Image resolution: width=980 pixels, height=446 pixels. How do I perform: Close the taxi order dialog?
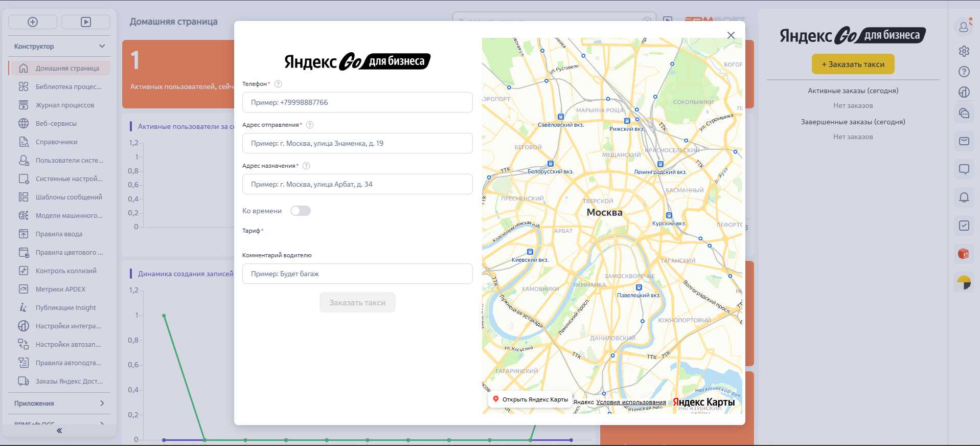[x=731, y=35]
